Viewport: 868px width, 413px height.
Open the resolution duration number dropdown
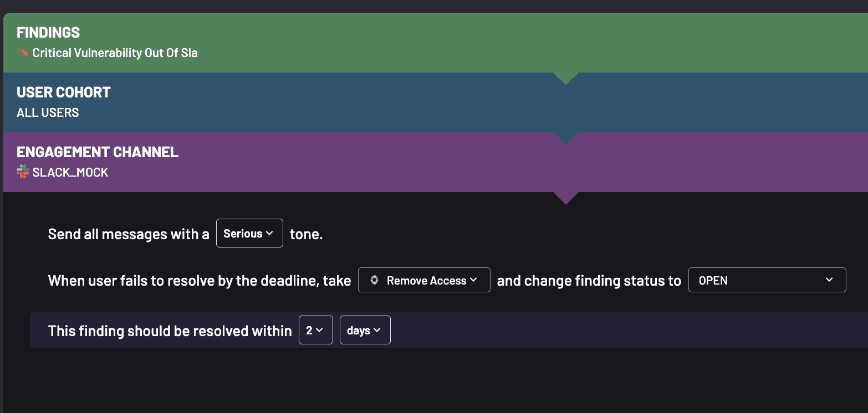coord(316,330)
